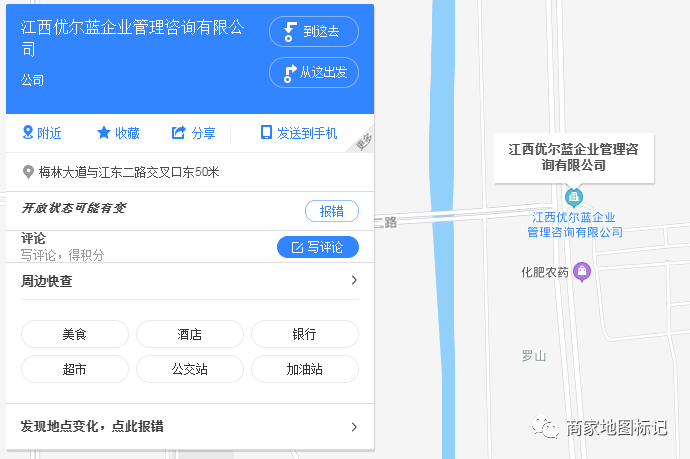The height and width of the screenshot is (459, 690).
Task: Select the 公交站 bus stop category
Action: [190, 369]
